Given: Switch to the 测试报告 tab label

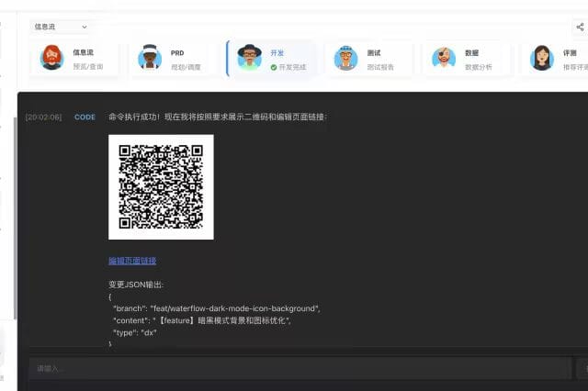Looking at the screenshot, I should [381, 67].
